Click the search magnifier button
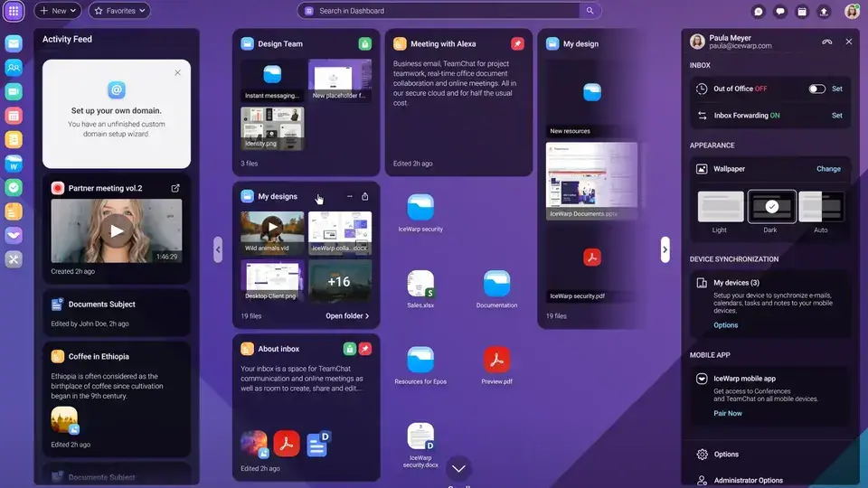 [590, 11]
